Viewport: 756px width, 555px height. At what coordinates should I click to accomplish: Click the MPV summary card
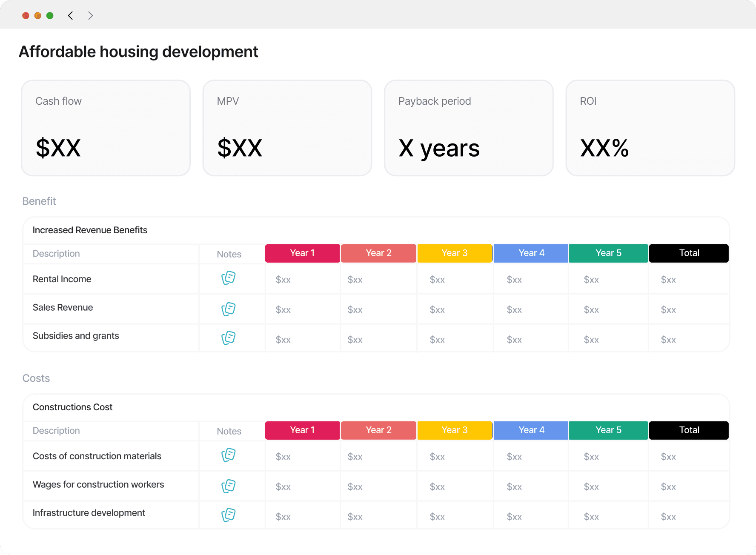coord(287,128)
